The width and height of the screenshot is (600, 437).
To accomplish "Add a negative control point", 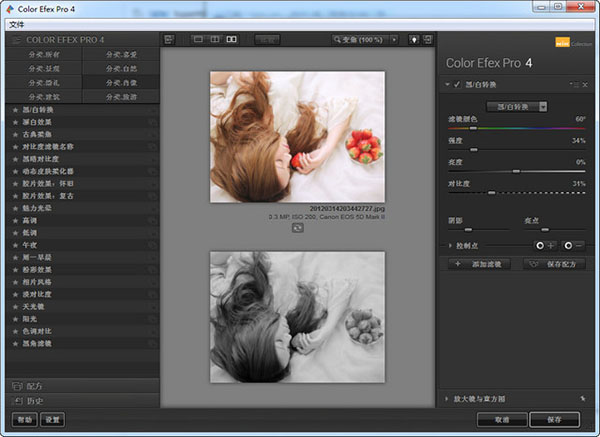I will 574,244.
